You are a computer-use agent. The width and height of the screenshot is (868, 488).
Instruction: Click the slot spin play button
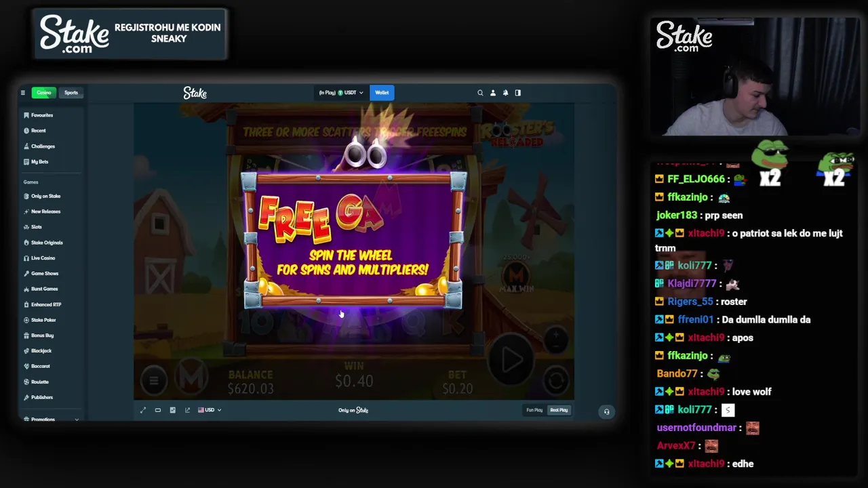coord(511,361)
